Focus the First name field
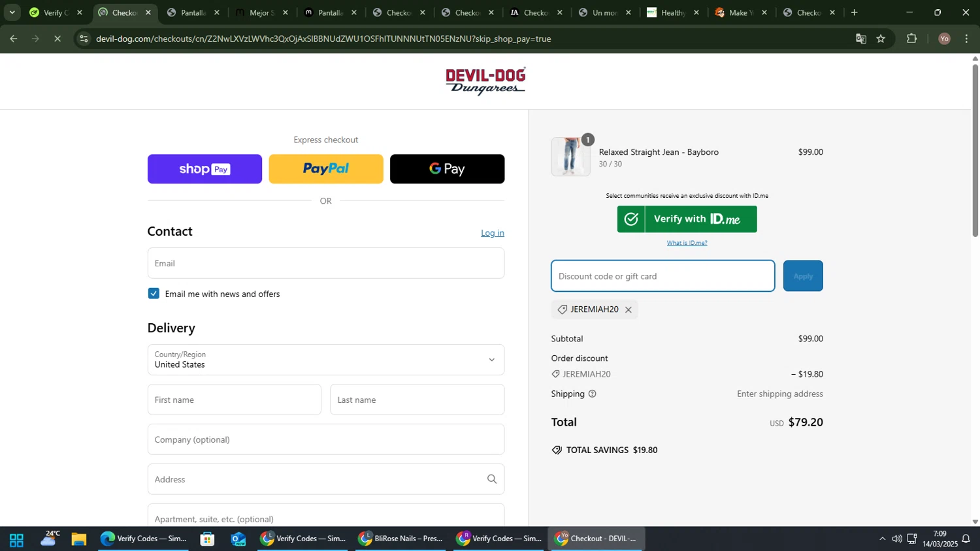 tap(235, 400)
